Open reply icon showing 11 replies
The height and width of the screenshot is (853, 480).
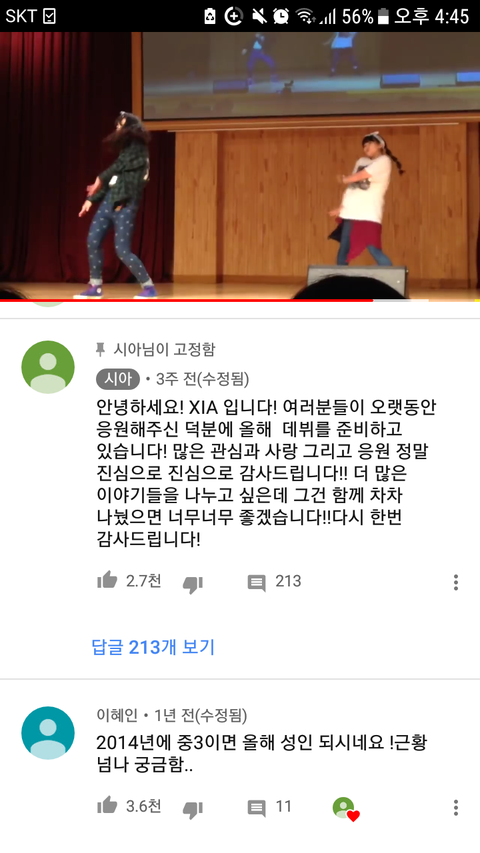click(x=256, y=808)
